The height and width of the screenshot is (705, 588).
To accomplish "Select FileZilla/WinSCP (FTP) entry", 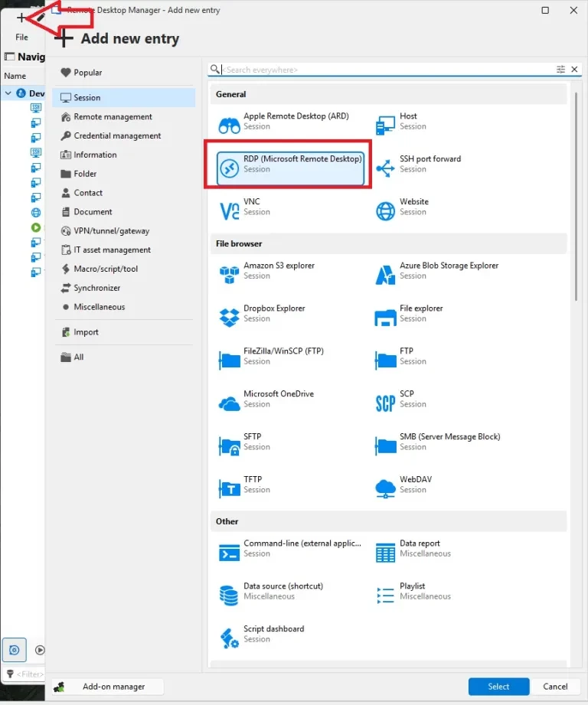I will [x=289, y=356].
